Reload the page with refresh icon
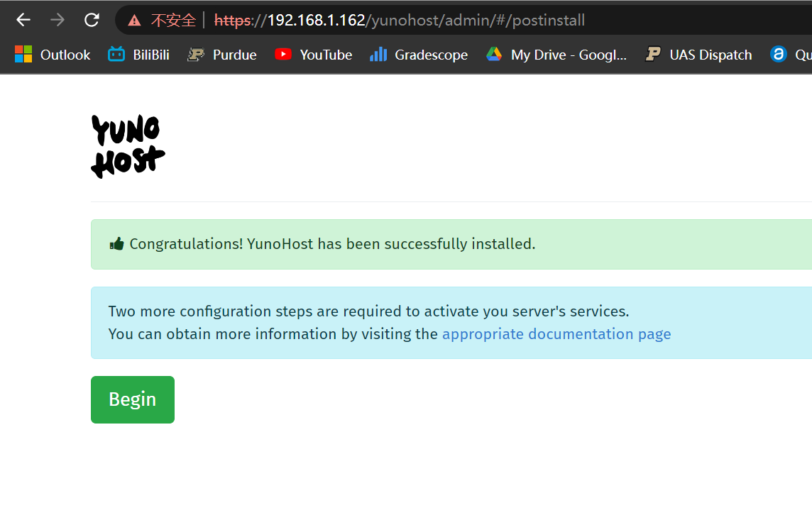Viewport: 812px width, 520px height. tap(92, 20)
